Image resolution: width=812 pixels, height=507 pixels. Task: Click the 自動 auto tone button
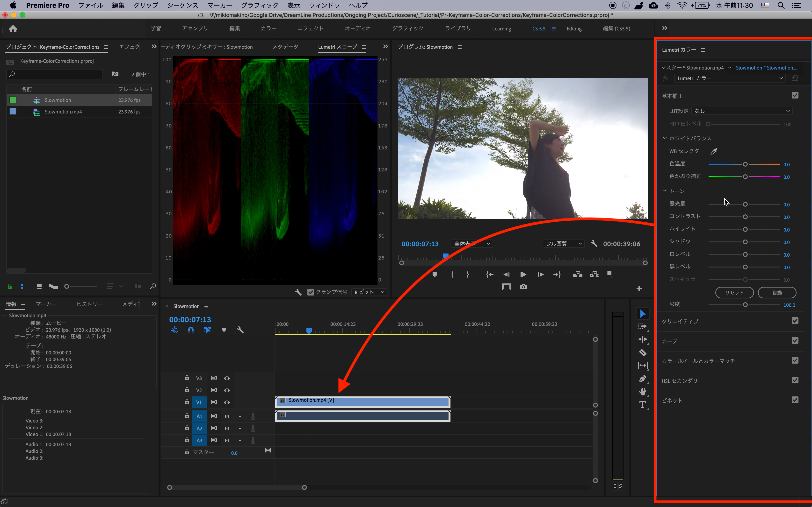[x=777, y=292]
